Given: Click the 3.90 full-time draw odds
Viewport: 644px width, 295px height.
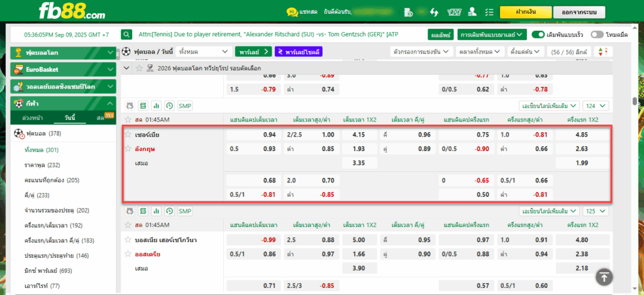Looking at the screenshot, I should coord(359,269).
